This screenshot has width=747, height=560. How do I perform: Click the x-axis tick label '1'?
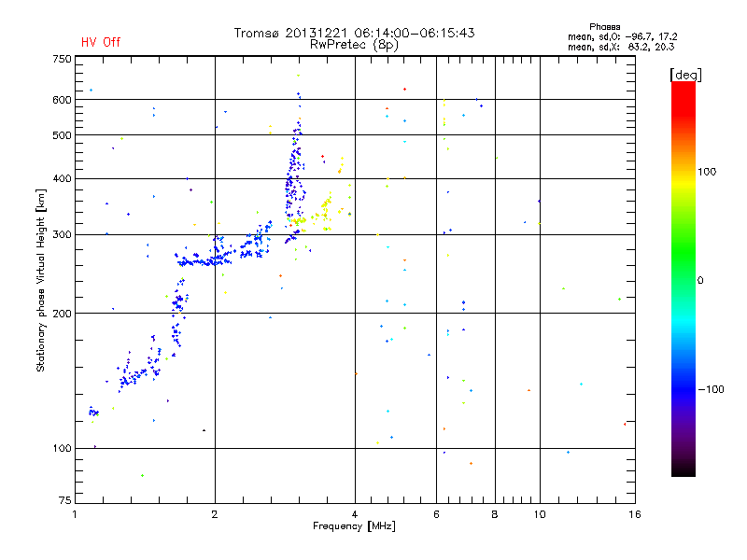(75, 514)
